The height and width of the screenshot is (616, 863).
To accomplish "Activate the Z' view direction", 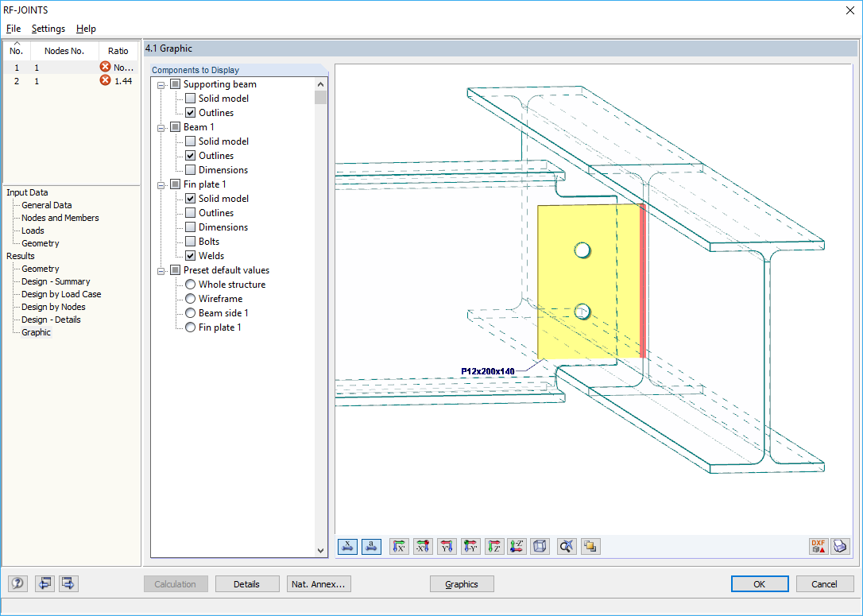I will (x=494, y=546).
